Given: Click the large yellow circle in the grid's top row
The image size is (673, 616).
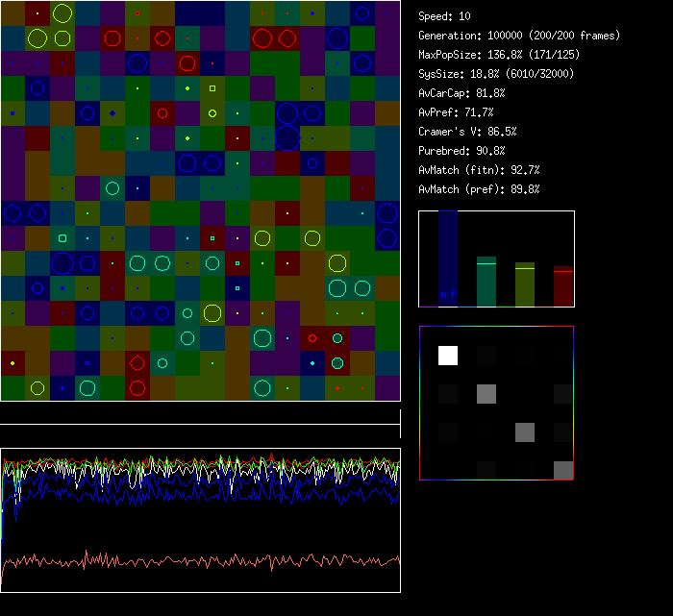Looking at the screenshot, I should (x=62, y=12).
